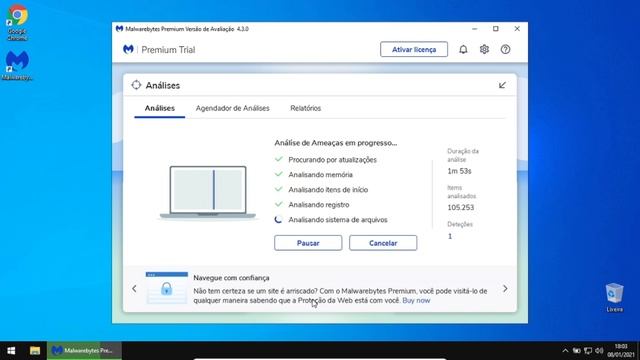Click the Análise de Ameaças em progresso text
640x360 pixels.
click(336, 143)
